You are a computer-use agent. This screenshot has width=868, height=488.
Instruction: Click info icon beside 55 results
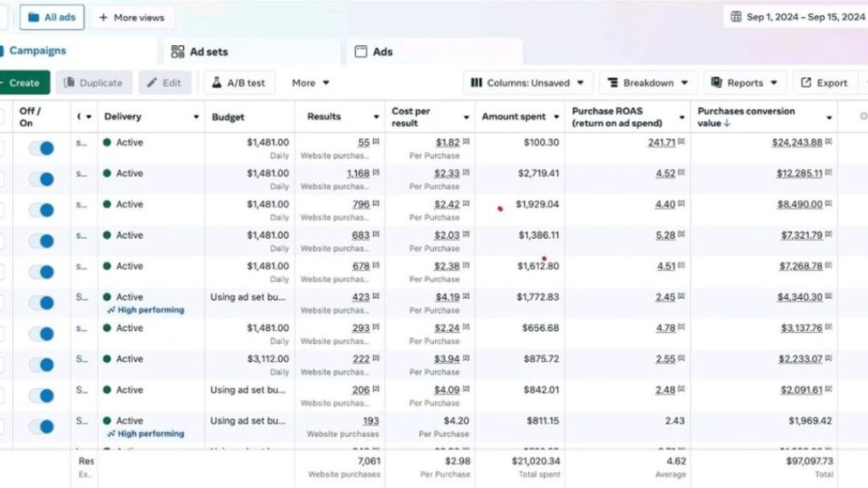pos(376,141)
